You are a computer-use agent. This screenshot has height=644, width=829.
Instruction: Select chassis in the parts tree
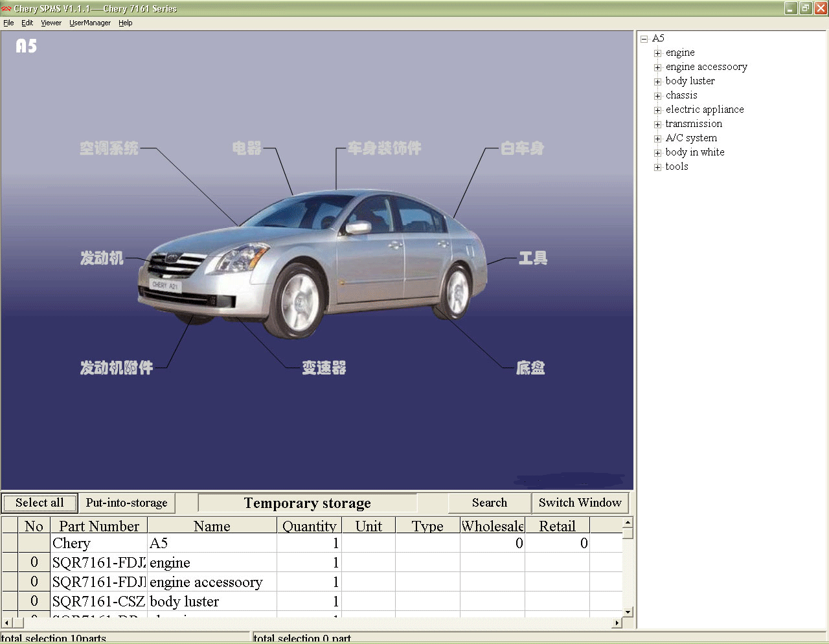(x=681, y=95)
